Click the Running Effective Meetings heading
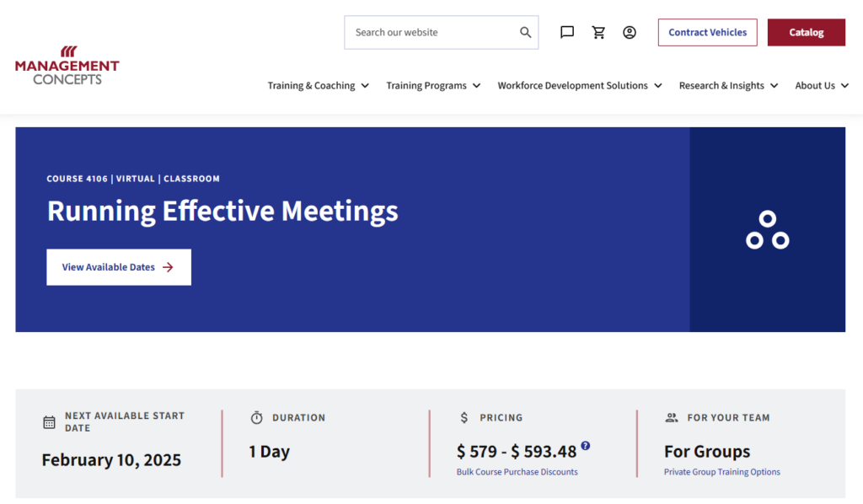This screenshot has height=504, width=863. tap(222, 212)
